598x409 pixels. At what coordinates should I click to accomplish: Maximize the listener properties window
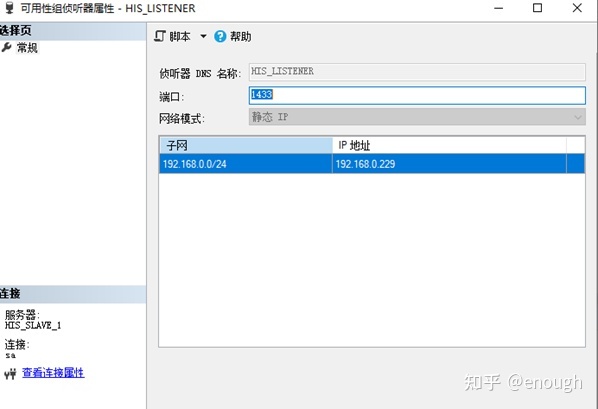(537, 8)
